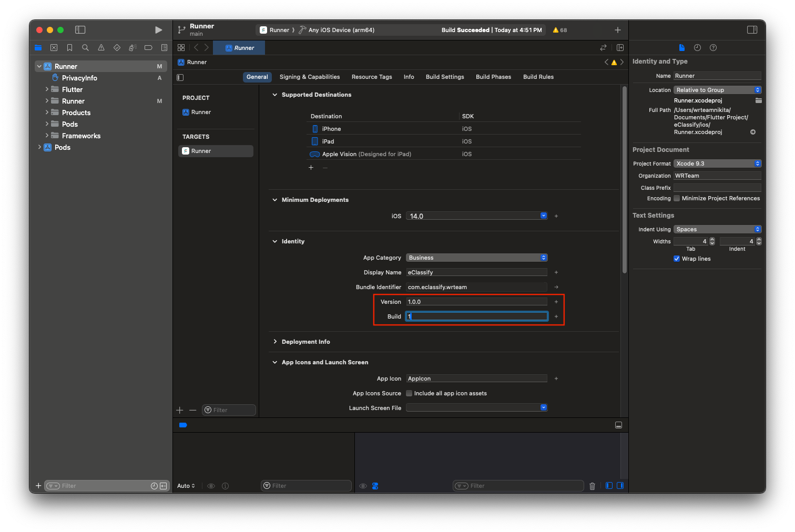Screen dimensions: 795x532
Task: Open the App Category dropdown
Action: (476, 258)
